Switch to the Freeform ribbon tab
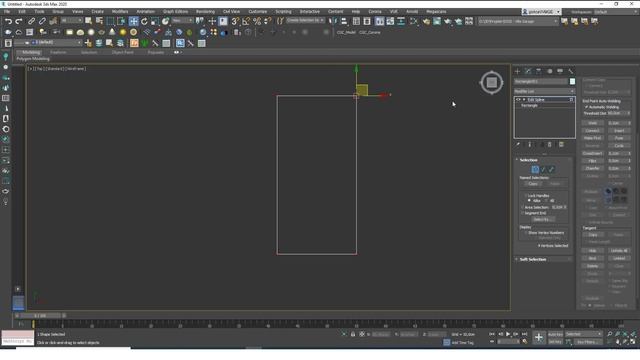Screen dimensions: 640x360 pos(58,53)
